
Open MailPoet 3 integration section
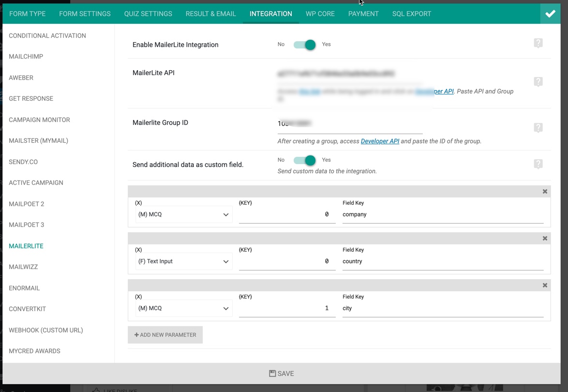[x=27, y=225]
